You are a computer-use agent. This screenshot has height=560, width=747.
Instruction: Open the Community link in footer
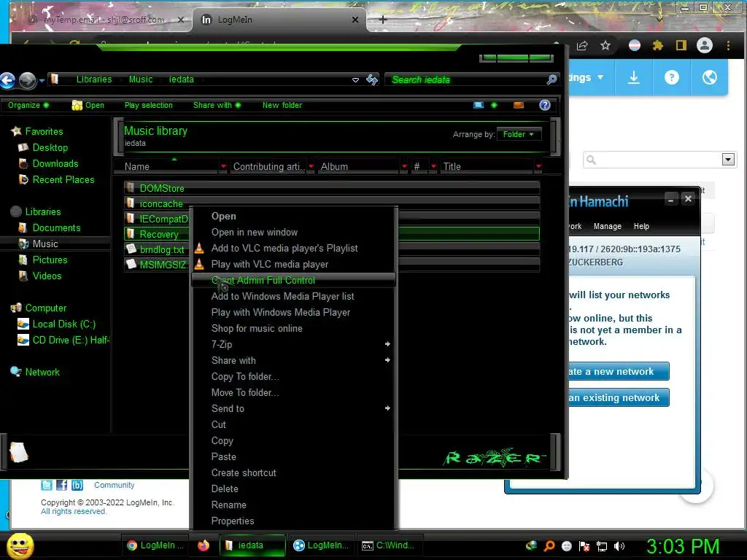click(114, 485)
